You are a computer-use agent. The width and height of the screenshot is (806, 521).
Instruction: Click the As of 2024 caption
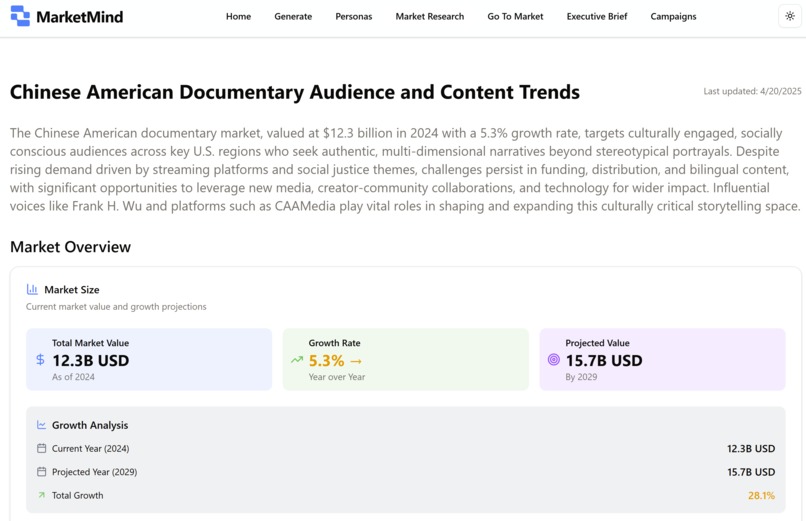pos(73,377)
